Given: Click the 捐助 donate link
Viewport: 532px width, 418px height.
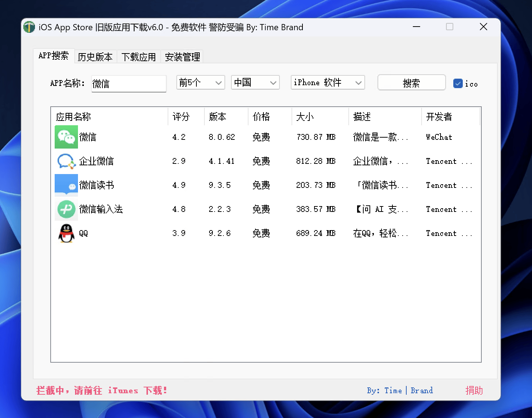Looking at the screenshot, I should [474, 390].
